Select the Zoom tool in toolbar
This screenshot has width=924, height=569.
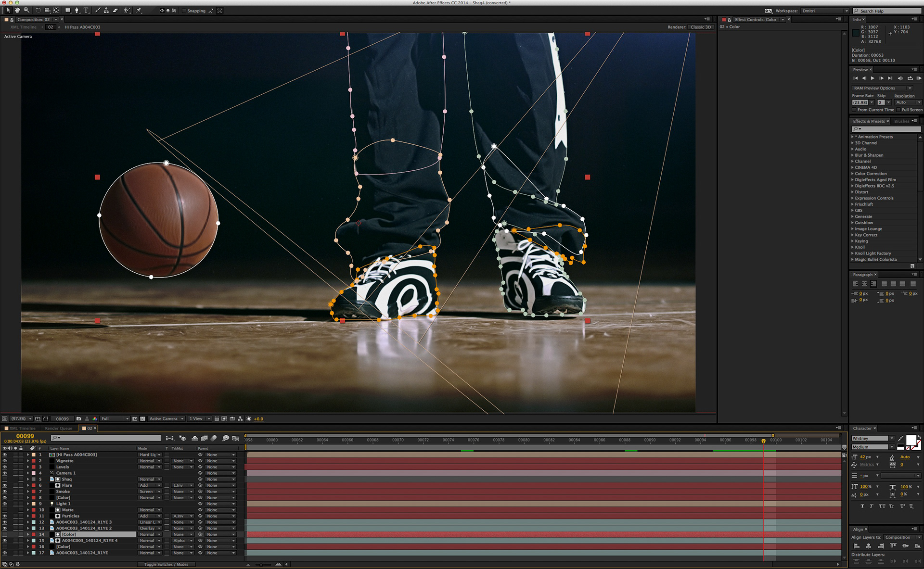[26, 10]
